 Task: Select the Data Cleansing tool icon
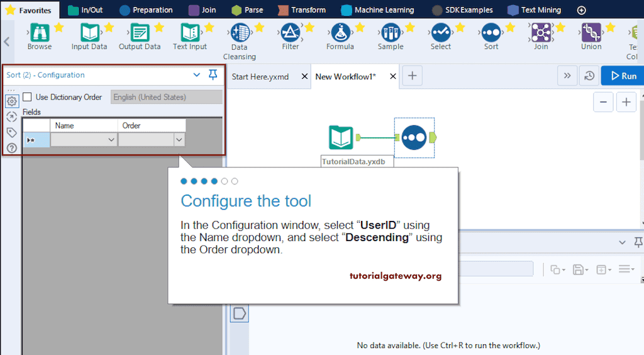(240, 33)
